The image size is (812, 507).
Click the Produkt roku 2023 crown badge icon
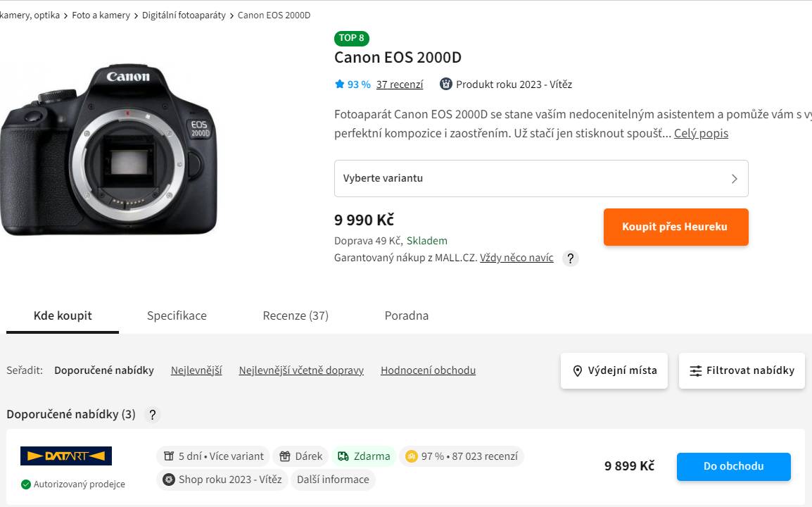(446, 84)
